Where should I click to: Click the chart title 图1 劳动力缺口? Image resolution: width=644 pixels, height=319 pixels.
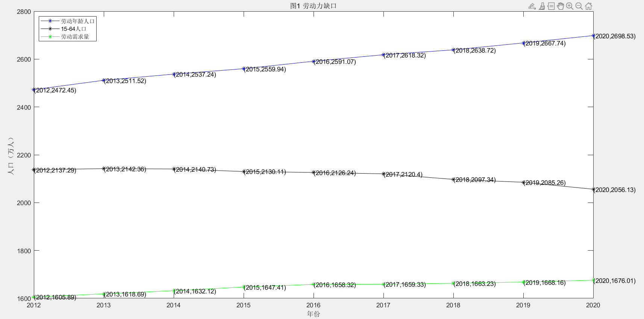tap(313, 6)
